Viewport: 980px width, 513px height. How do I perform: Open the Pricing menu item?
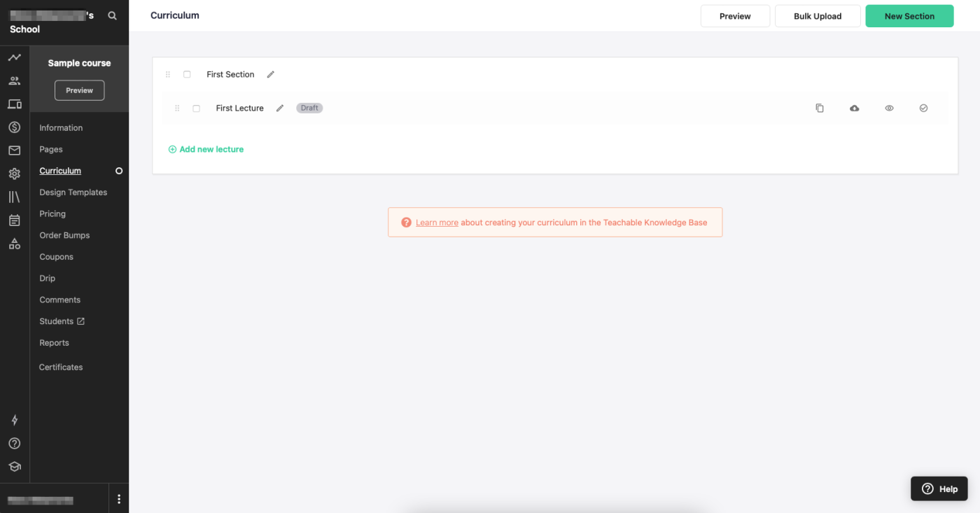[52, 213]
